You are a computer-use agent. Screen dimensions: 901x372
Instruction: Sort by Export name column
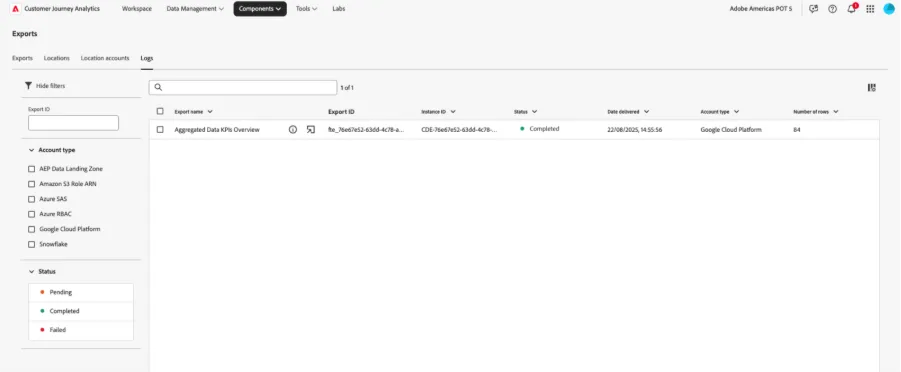(194, 112)
